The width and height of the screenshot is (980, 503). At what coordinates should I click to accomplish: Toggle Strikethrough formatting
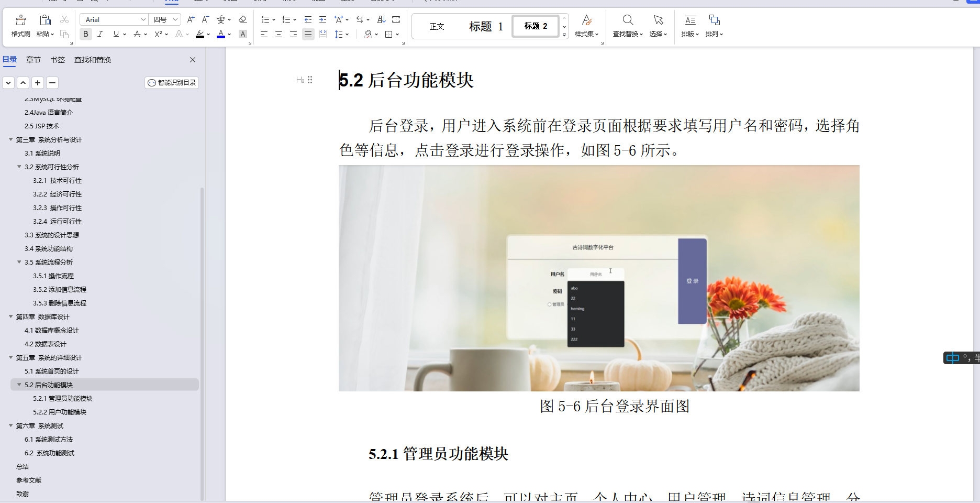tap(137, 34)
